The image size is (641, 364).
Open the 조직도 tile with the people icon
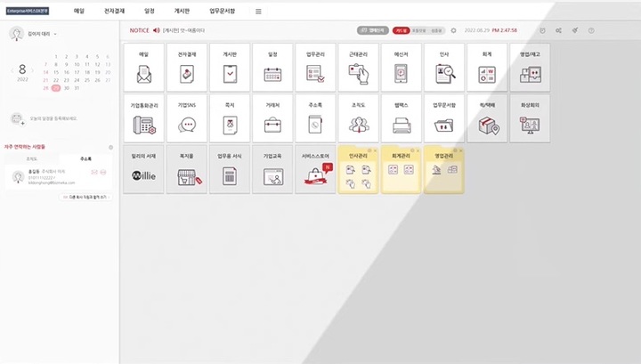click(359, 118)
